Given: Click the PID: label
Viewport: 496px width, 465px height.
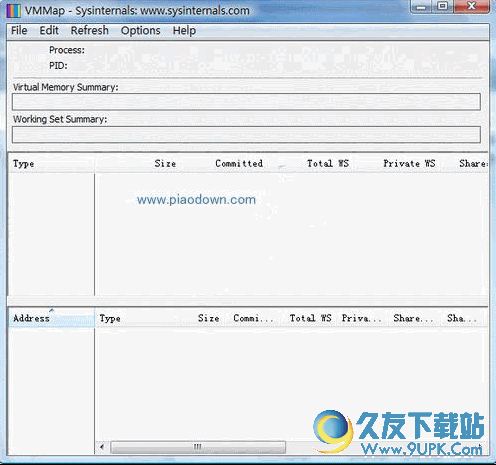Looking at the screenshot, I should pos(58,66).
